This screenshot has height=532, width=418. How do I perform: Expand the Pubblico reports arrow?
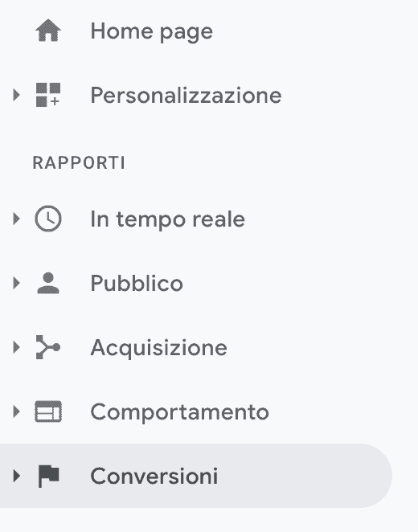[x=16, y=283]
